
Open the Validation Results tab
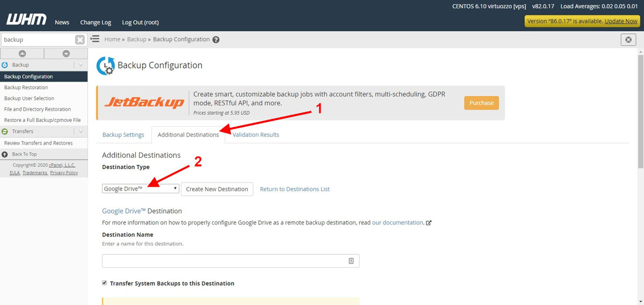(255, 135)
